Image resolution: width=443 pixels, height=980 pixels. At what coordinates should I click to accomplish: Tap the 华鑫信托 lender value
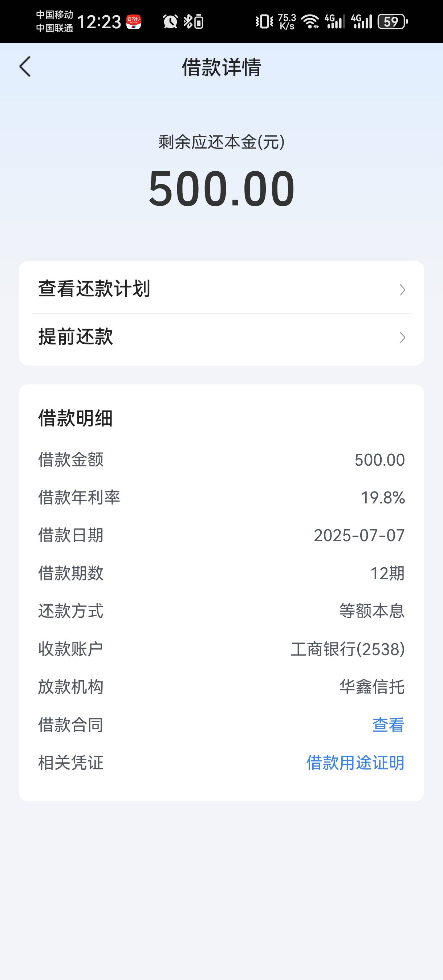[372, 687]
